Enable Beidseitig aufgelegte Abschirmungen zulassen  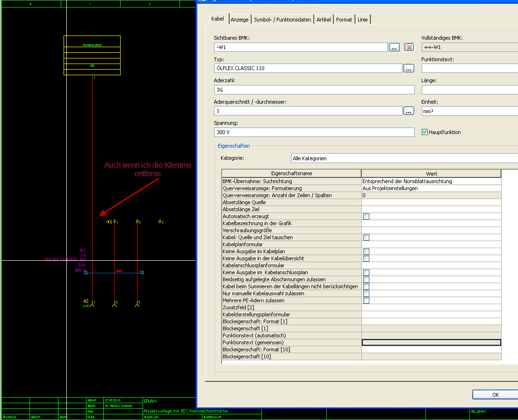point(366,280)
